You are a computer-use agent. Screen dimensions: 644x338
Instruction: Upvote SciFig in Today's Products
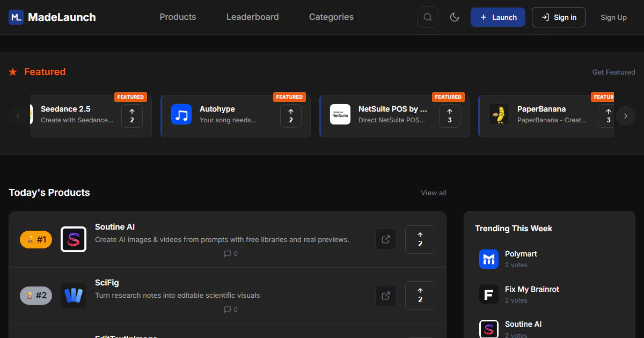pos(420,295)
